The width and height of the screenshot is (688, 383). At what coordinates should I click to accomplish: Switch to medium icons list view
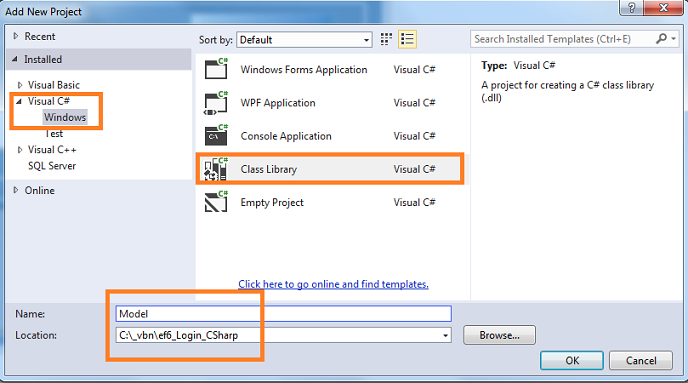[407, 39]
